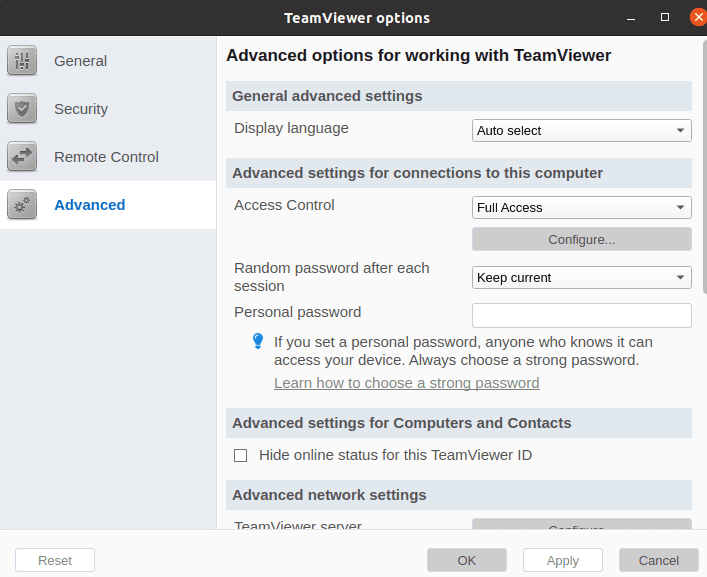
Task: Click the Hide online status label text
Action: point(395,455)
